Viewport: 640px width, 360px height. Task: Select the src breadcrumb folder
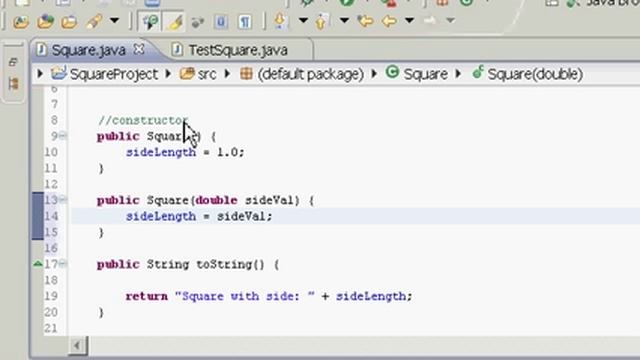pyautogui.click(x=207, y=74)
